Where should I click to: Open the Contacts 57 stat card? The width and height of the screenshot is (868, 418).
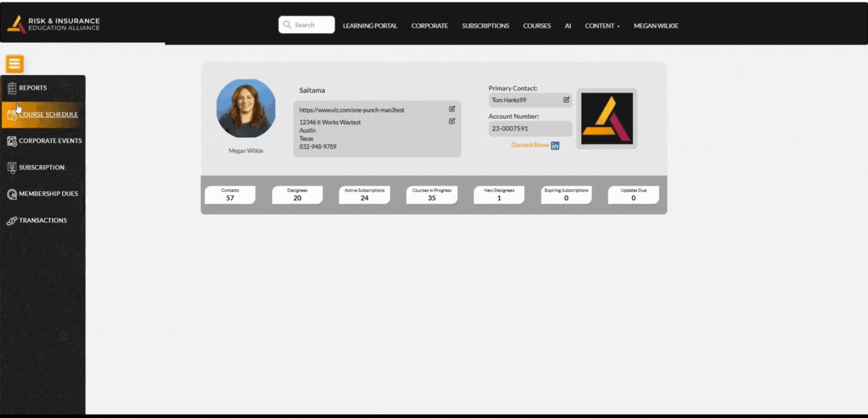(x=230, y=195)
